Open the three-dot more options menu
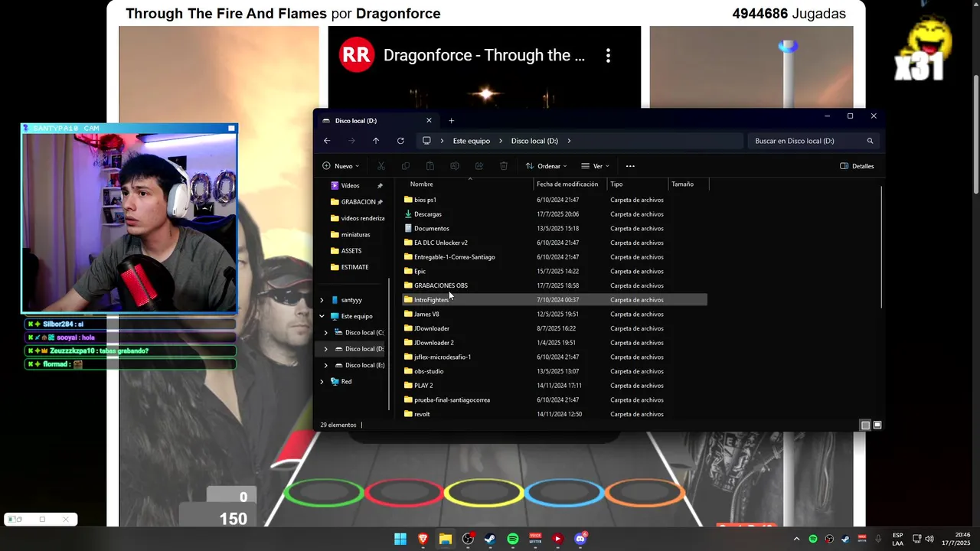980x551 pixels. tap(630, 166)
